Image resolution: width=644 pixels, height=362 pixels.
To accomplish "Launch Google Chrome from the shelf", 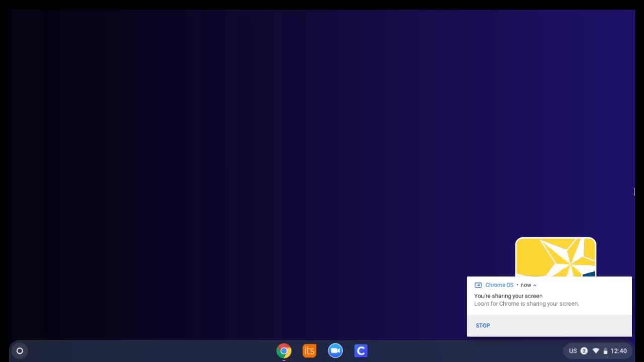I will (x=284, y=351).
